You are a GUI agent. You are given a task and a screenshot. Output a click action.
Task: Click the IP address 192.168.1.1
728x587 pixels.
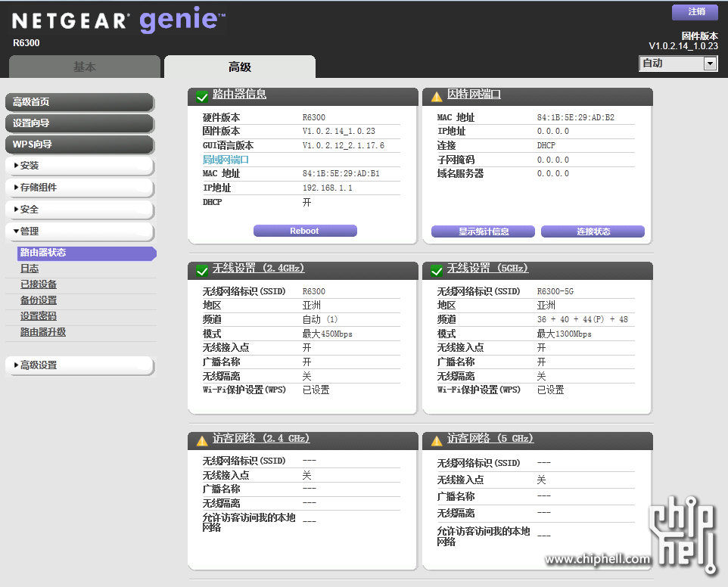[x=328, y=188]
